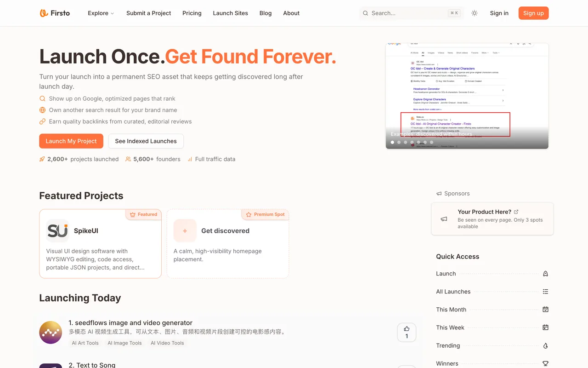Image resolution: width=588 pixels, height=368 pixels.
Task: Click the search magnifier icon in the header
Action: point(366,13)
